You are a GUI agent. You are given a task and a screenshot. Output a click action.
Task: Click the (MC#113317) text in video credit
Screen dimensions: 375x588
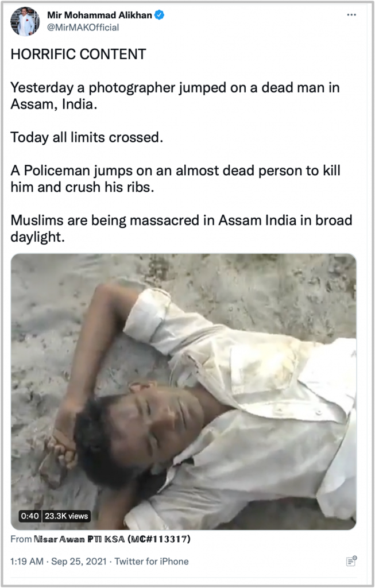pyautogui.click(x=159, y=539)
